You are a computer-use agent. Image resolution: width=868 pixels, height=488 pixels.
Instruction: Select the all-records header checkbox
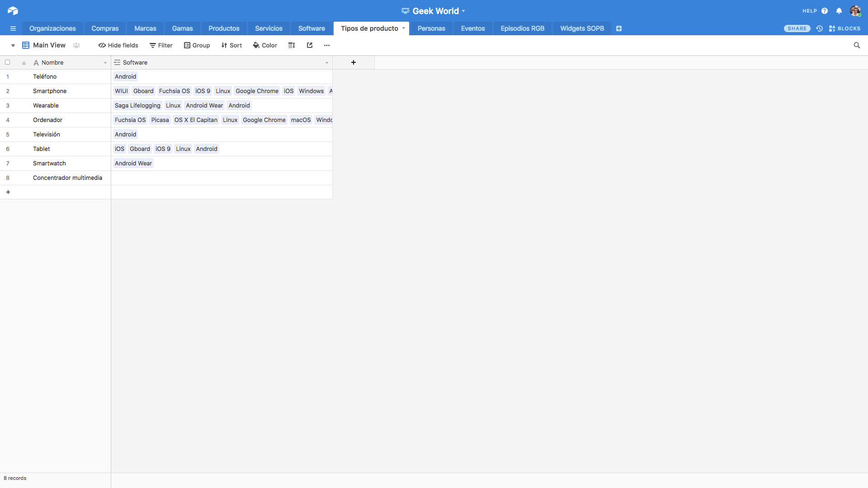tap(8, 62)
